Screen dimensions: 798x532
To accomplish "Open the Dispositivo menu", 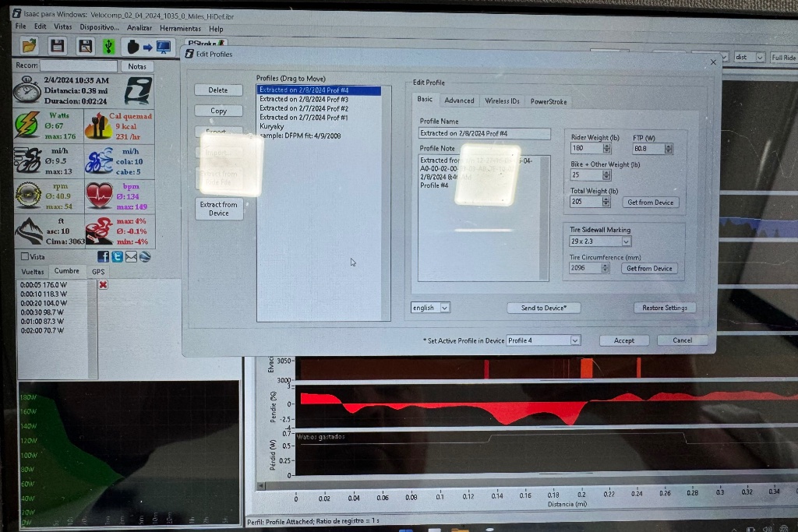I will pyautogui.click(x=99, y=27).
